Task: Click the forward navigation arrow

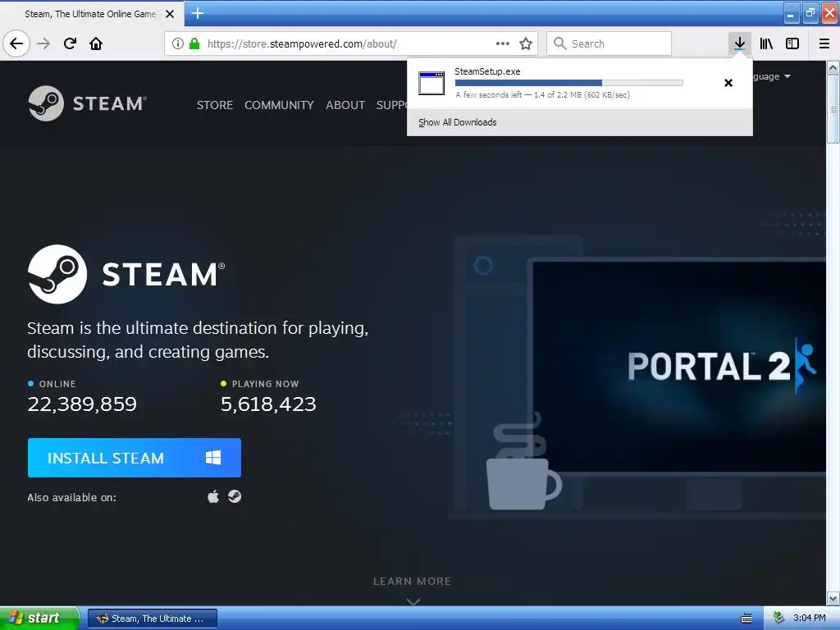Action: (44, 43)
